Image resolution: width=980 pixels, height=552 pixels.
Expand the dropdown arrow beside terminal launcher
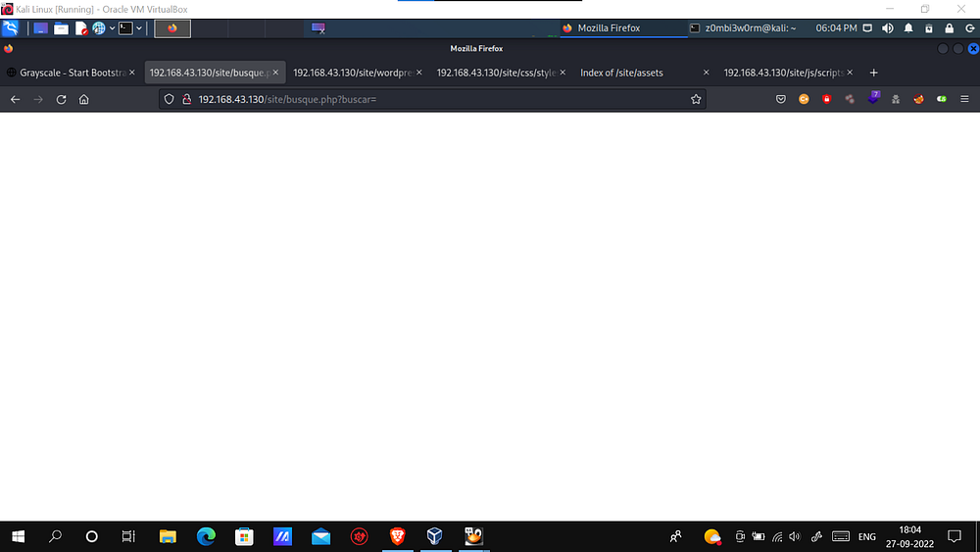[139, 28]
